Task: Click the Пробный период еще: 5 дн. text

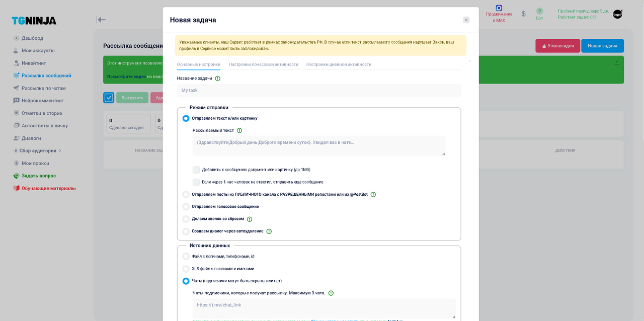Action: (x=583, y=11)
